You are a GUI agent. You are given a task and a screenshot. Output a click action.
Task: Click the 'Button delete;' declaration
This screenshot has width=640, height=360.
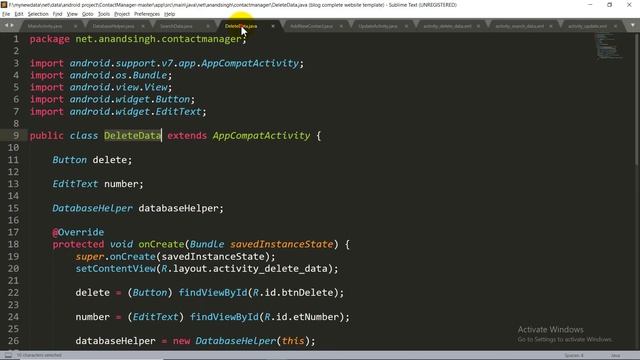click(x=92, y=160)
